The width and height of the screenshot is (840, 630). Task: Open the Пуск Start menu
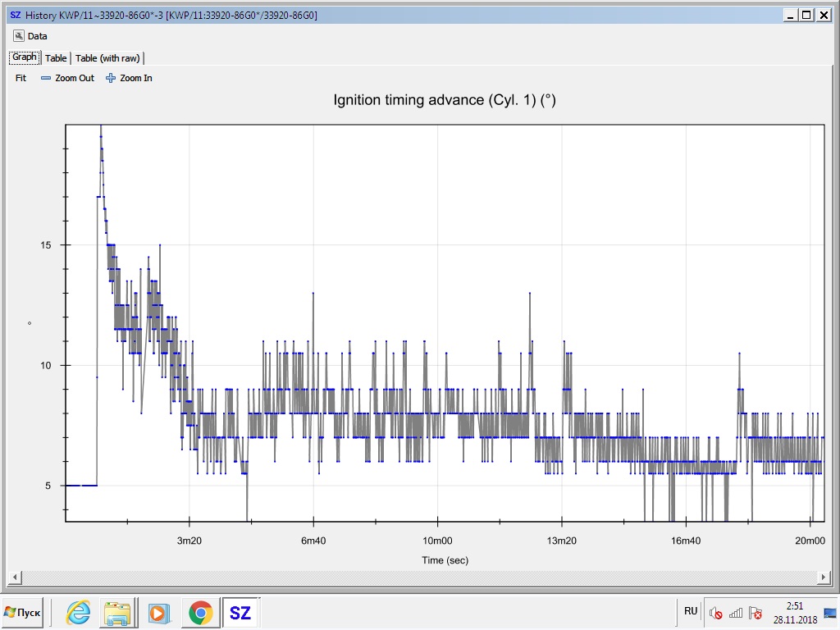click(x=22, y=612)
